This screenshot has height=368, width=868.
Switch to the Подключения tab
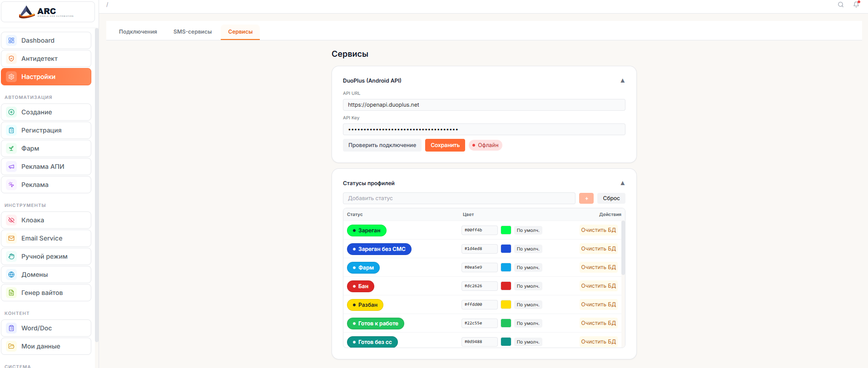point(138,32)
